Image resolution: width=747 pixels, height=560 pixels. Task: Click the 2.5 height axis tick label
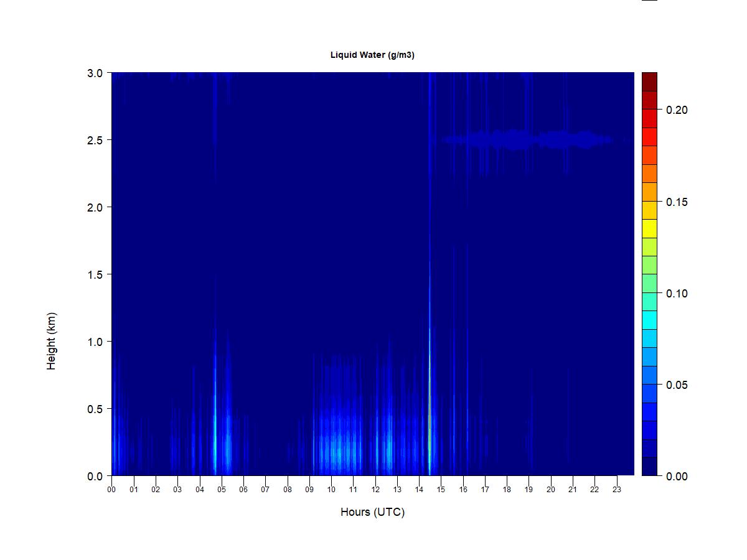pyautogui.click(x=95, y=140)
